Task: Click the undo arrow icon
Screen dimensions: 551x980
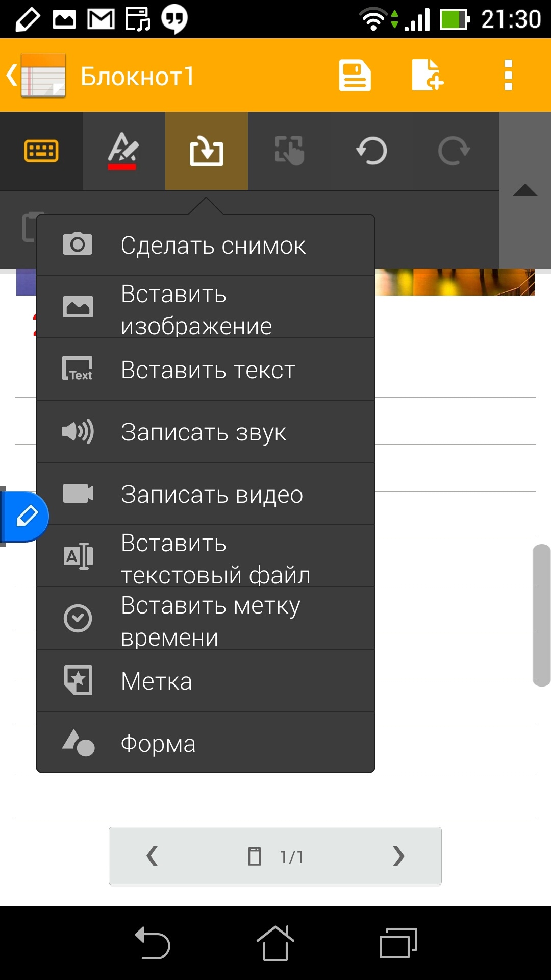Action: tap(371, 151)
